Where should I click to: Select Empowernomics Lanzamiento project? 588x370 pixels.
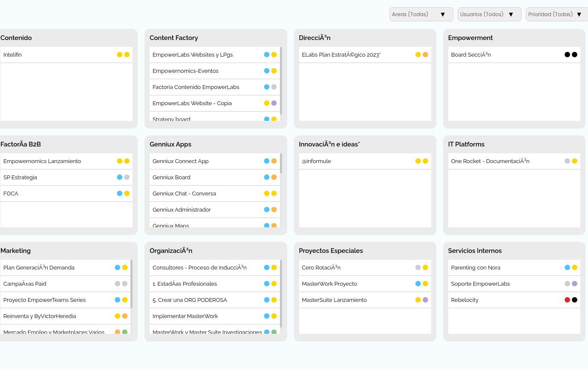coord(66,161)
